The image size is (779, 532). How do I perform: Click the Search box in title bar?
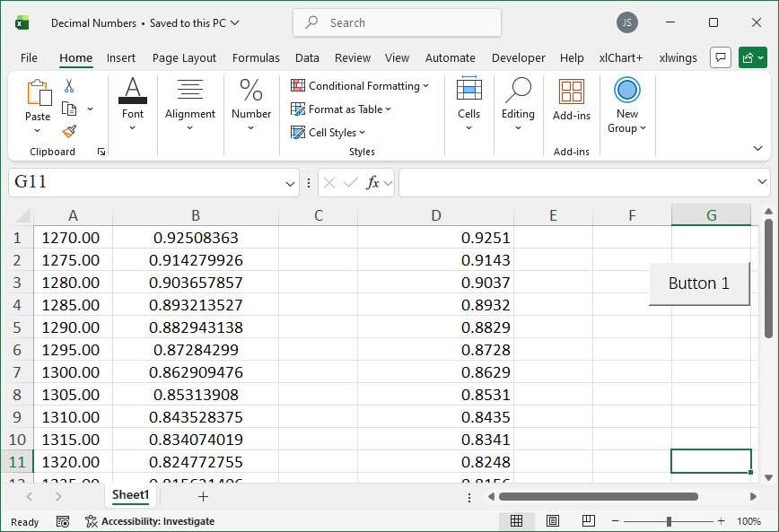[397, 22]
